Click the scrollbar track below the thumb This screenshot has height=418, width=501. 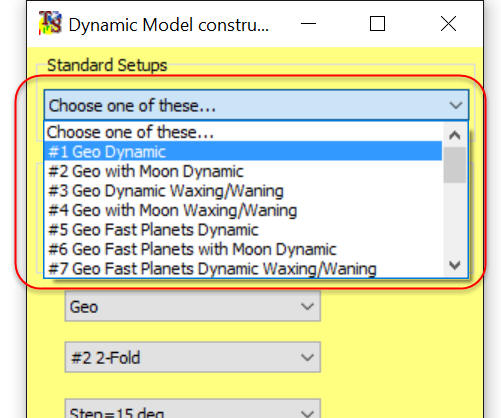coord(455,218)
